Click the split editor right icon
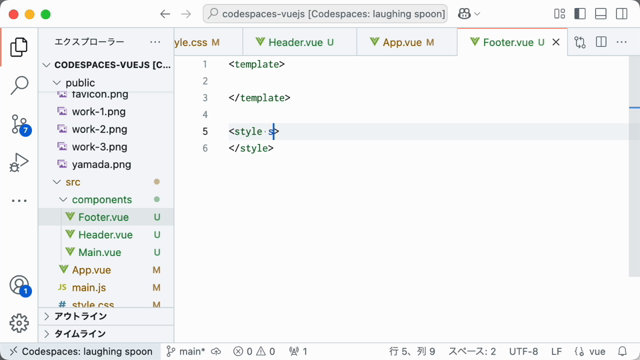 click(x=601, y=42)
